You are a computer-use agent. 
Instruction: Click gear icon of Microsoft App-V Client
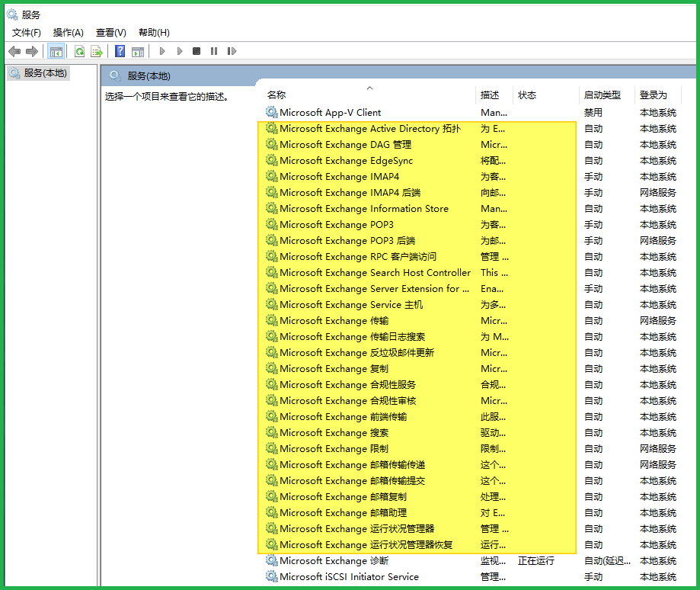point(271,112)
